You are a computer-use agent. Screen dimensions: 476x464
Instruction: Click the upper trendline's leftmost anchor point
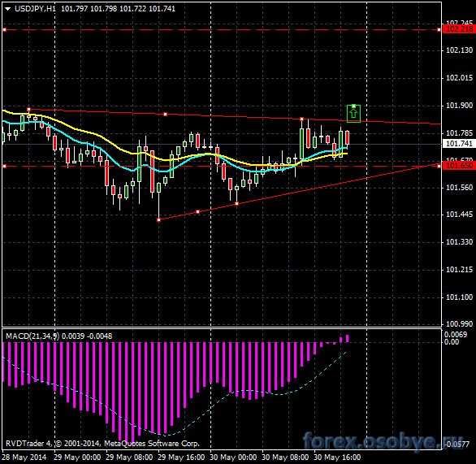pyautogui.click(x=29, y=109)
